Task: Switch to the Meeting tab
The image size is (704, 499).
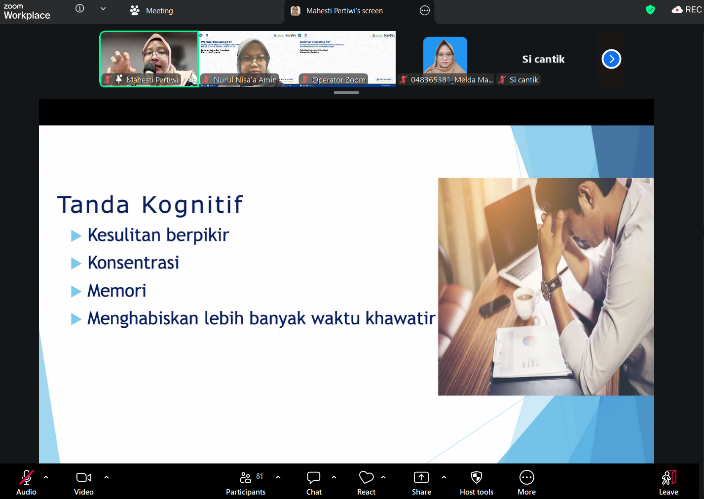Action: [151, 10]
